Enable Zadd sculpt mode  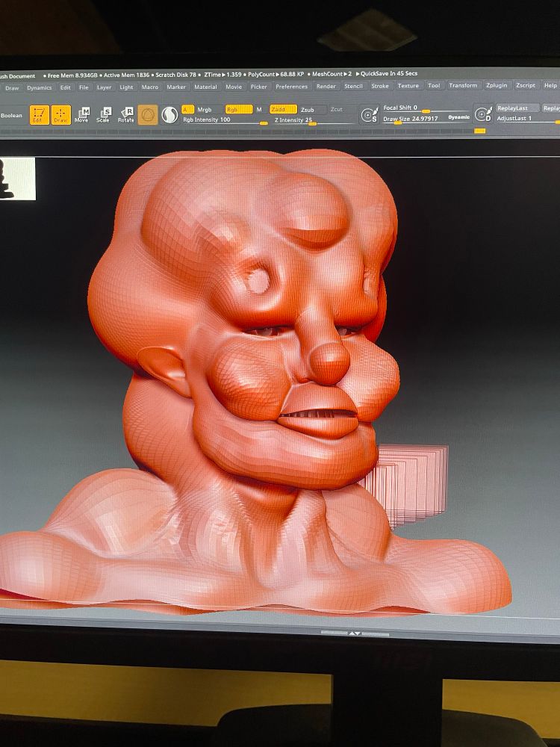point(283,110)
